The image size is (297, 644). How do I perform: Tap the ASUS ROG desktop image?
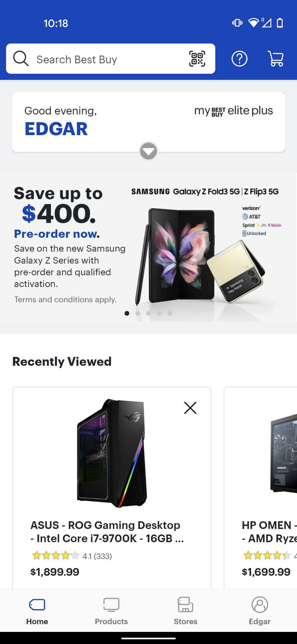[x=112, y=453]
